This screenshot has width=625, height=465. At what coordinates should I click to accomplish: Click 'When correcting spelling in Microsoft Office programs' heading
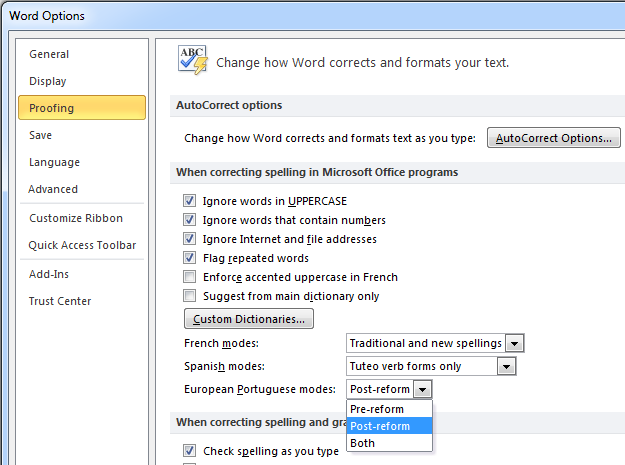coord(317,172)
